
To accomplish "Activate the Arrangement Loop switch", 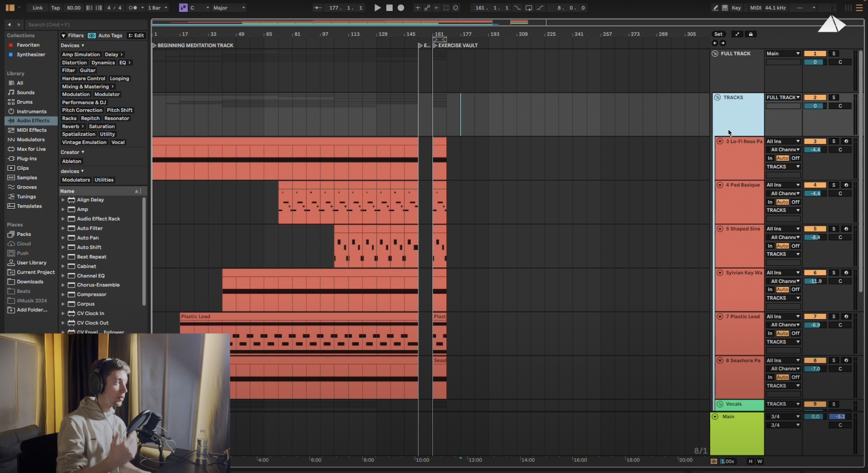I will coord(528,8).
